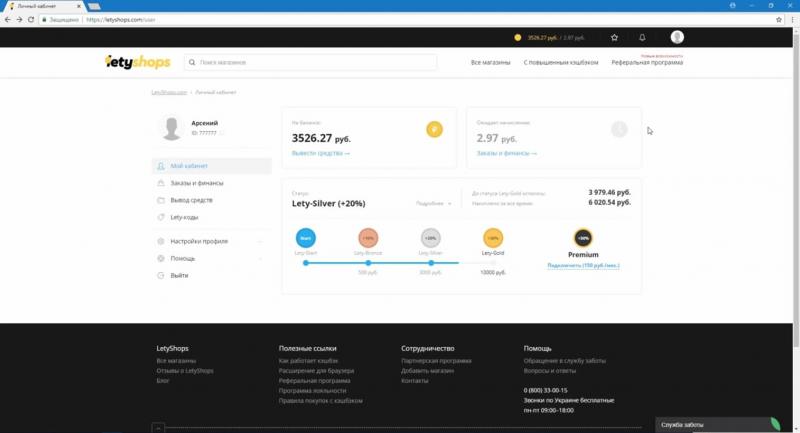Expand the Подробнее status details dropdown

(x=434, y=203)
